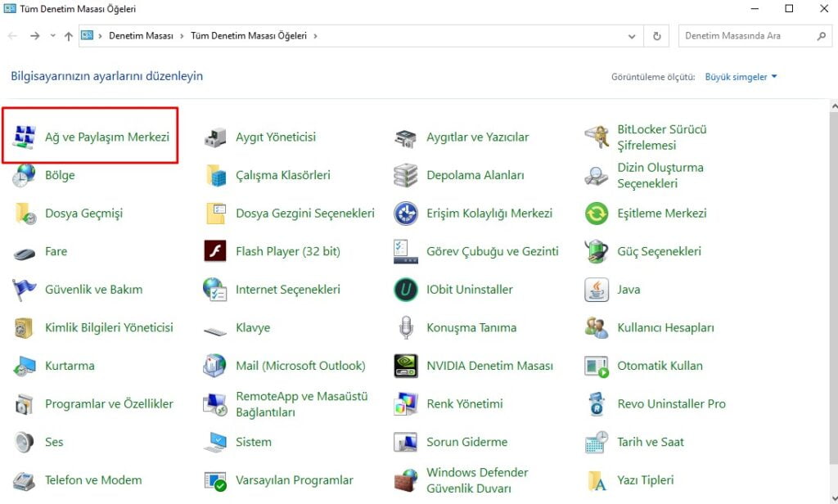The image size is (838, 504).
Task: Open the Güç Seçenekleri link
Action: [x=659, y=251]
